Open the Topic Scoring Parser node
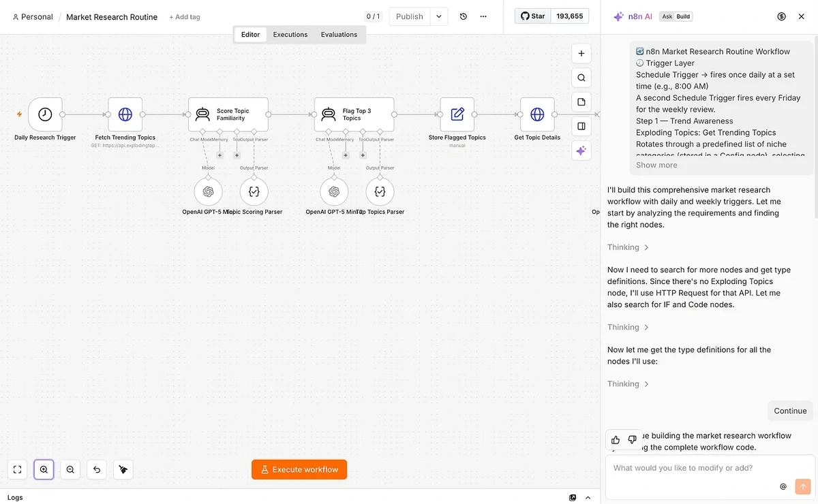The width and height of the screenshot is (818, 504). click(254, 191)
